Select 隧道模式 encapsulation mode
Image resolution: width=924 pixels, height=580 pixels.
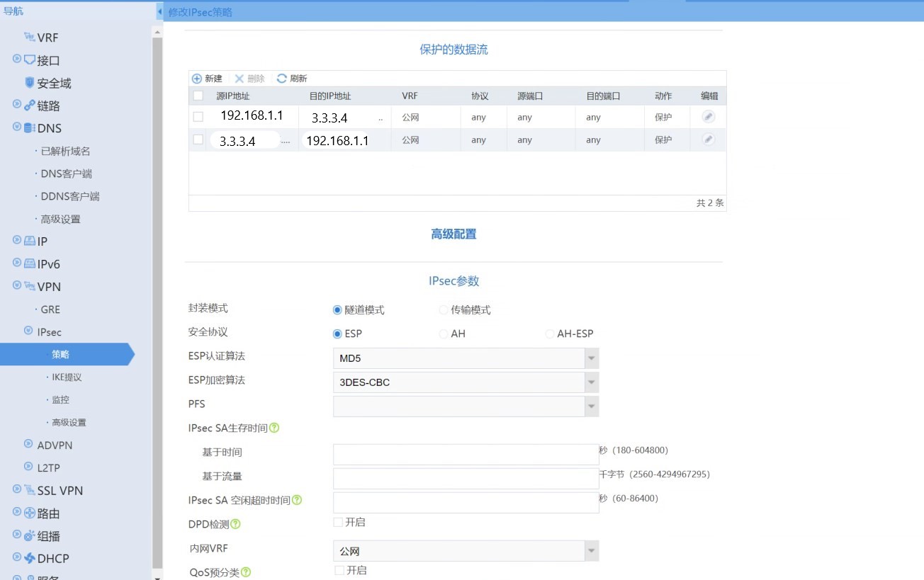[x=337, y=309]
